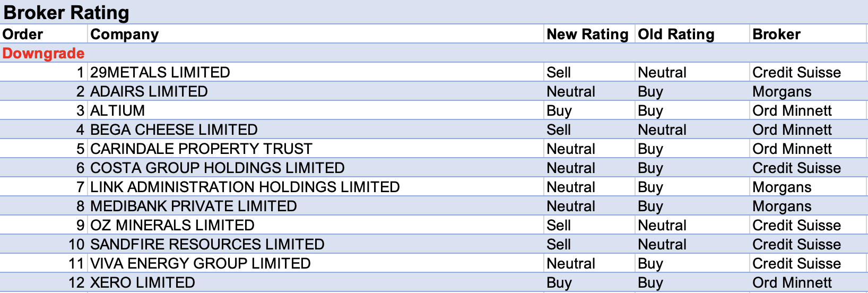This screenshot has height=293, width=868.
Task: Click the Broker Rating title cell
Action: tap(66, 13)
